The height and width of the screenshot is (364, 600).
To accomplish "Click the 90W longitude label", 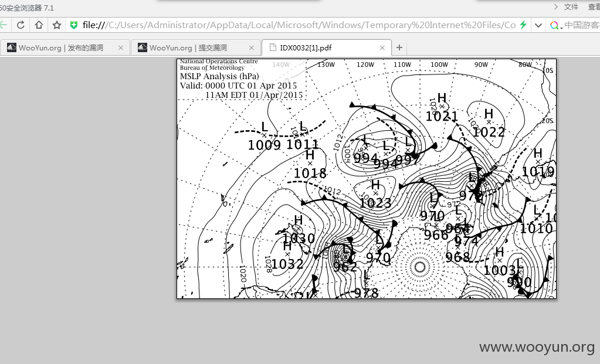I will 482,64.
